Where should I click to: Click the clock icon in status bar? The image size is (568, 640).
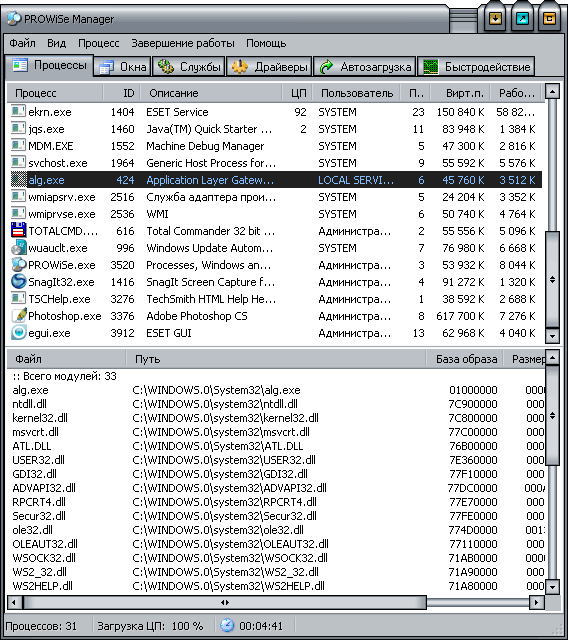pos(227,626)
